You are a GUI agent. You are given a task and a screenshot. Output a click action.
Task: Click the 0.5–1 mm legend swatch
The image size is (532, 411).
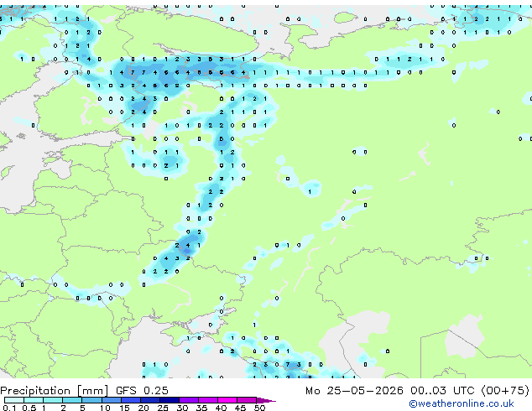click(x=34, y=400)
